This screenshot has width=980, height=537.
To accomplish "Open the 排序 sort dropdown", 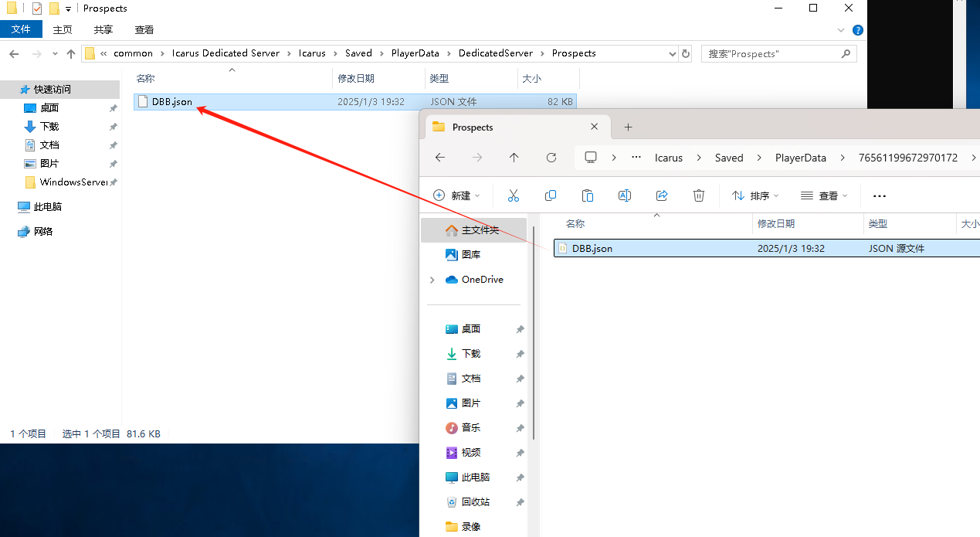I will coord(756,195).
